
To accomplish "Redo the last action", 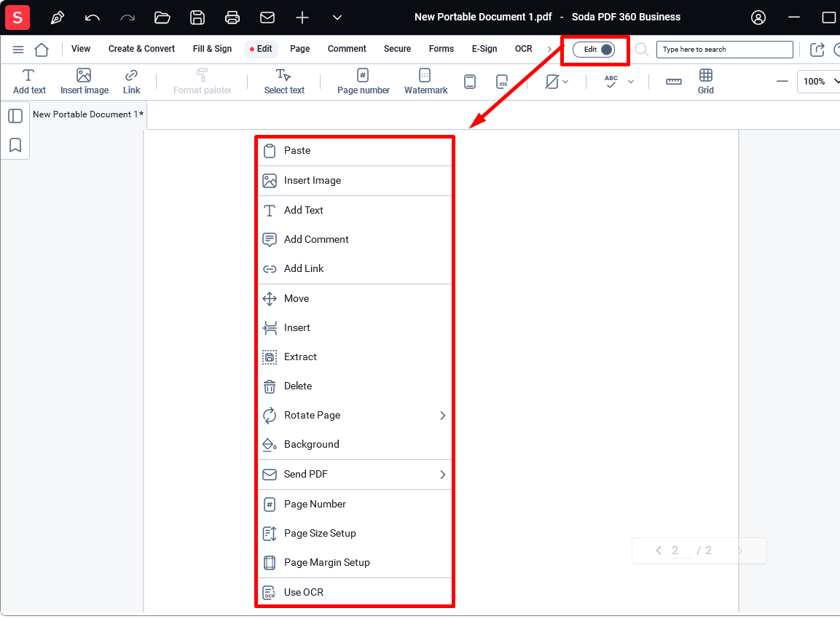I will [127, 17].
